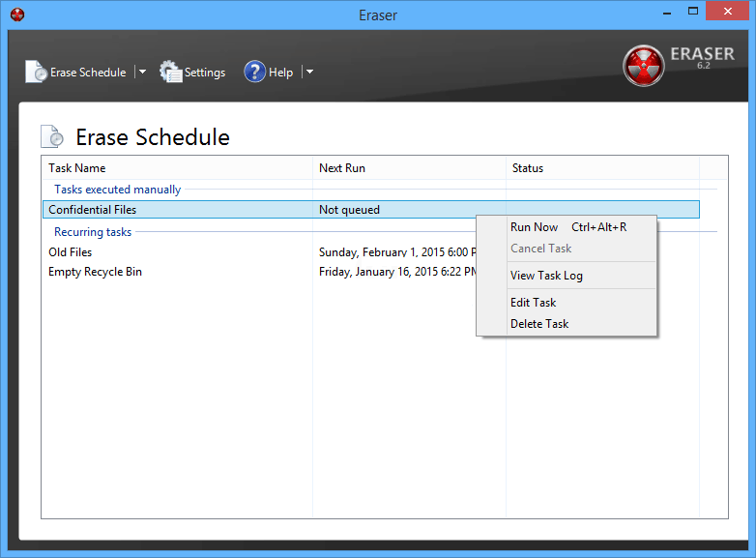Click the Recurring tasks group header
This screenshot has width=756, height=558.
pos(93,232)
